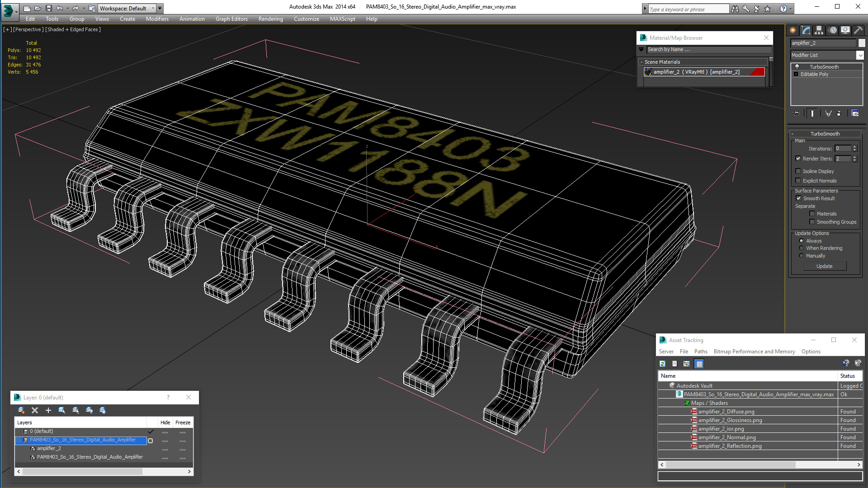Toggle TurboSmooth lightbulb visibility

coord(797,66)
